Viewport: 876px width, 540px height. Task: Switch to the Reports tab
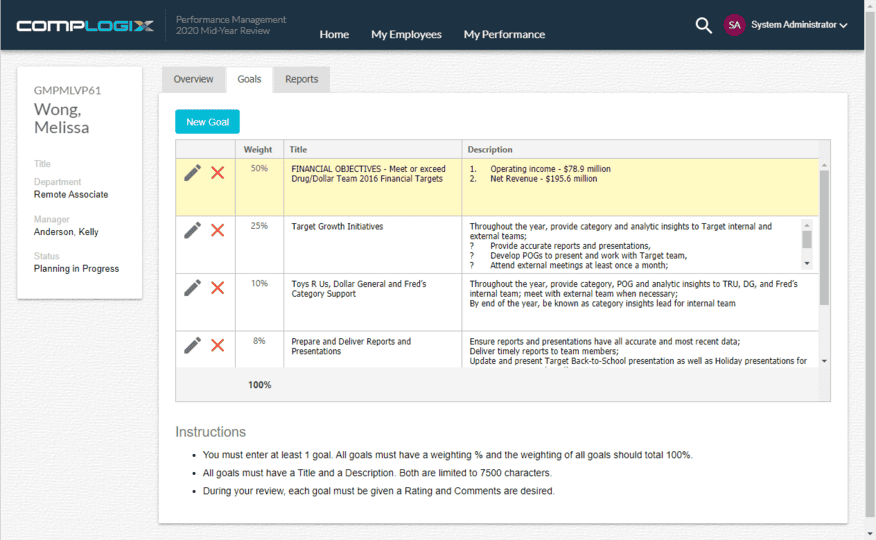(302, 79)
